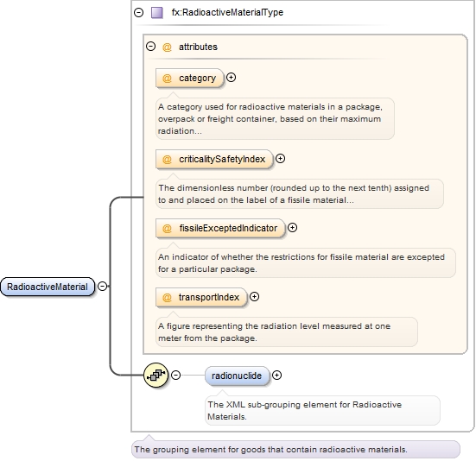
Task: Click the @ icon on transportIndex
Action: point(167,298)
